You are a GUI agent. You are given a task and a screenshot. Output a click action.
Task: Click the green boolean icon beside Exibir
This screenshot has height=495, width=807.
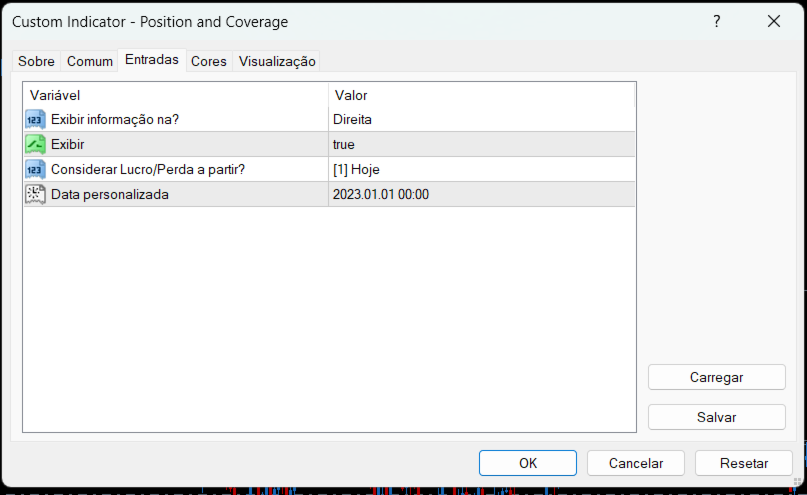click(x=35, y=145)
